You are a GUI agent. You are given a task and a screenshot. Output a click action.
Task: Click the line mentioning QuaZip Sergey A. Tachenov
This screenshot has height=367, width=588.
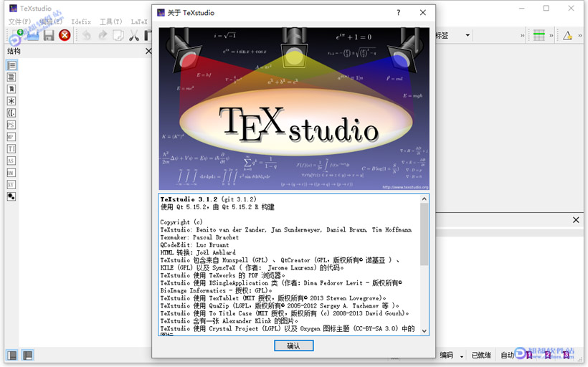(280, 306)
